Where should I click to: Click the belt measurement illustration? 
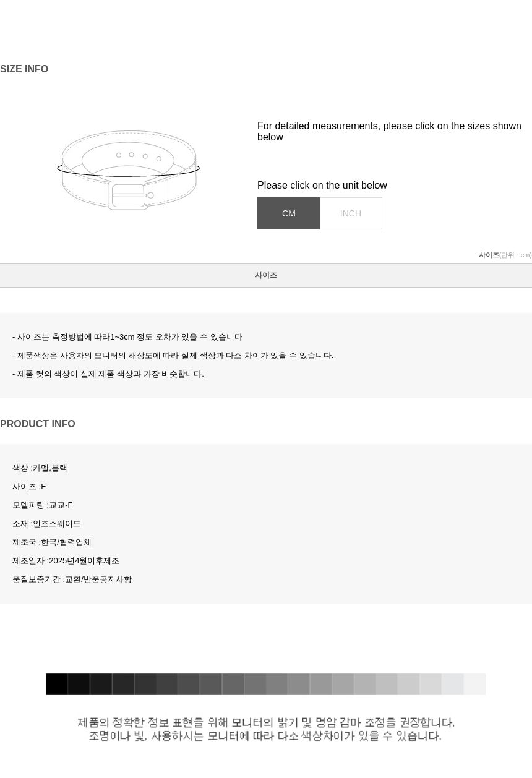[129, 170]
